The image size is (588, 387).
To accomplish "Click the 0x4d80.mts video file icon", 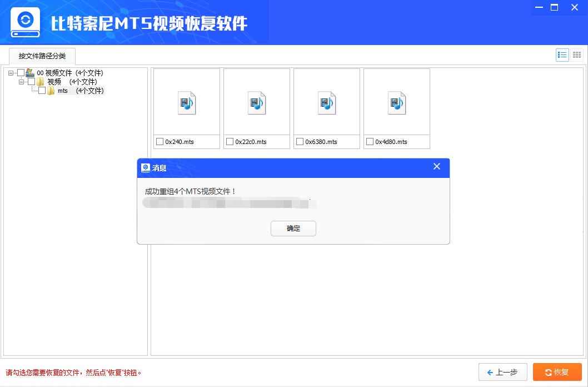I will pyautogui.click(x=397, y=103).
